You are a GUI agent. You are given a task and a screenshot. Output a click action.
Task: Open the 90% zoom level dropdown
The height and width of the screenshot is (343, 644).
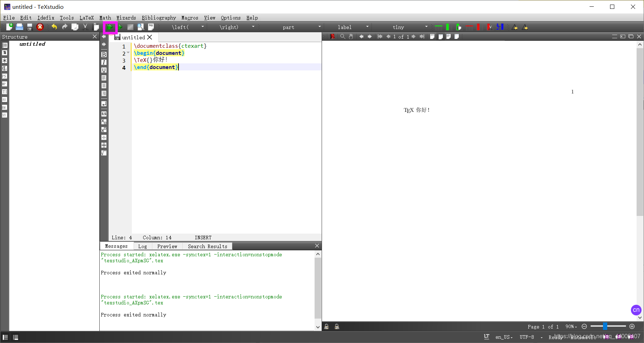click(571, 327)
